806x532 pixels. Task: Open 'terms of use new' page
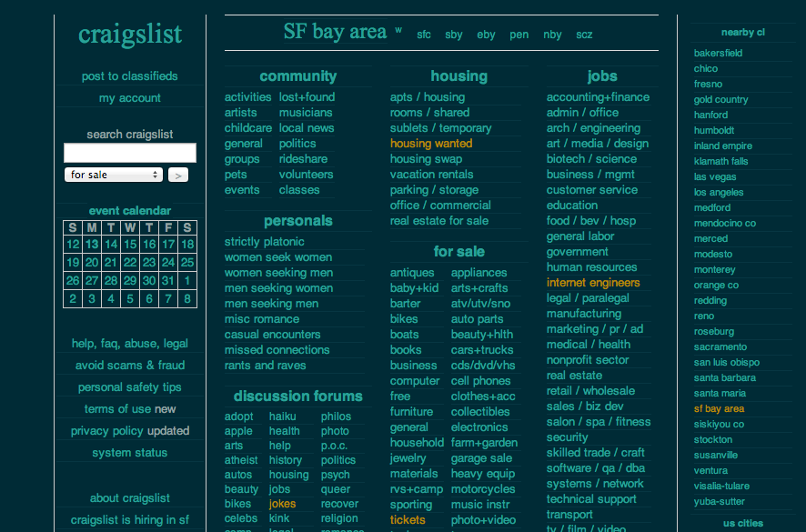pyautogui.click(x=130, y=408)
